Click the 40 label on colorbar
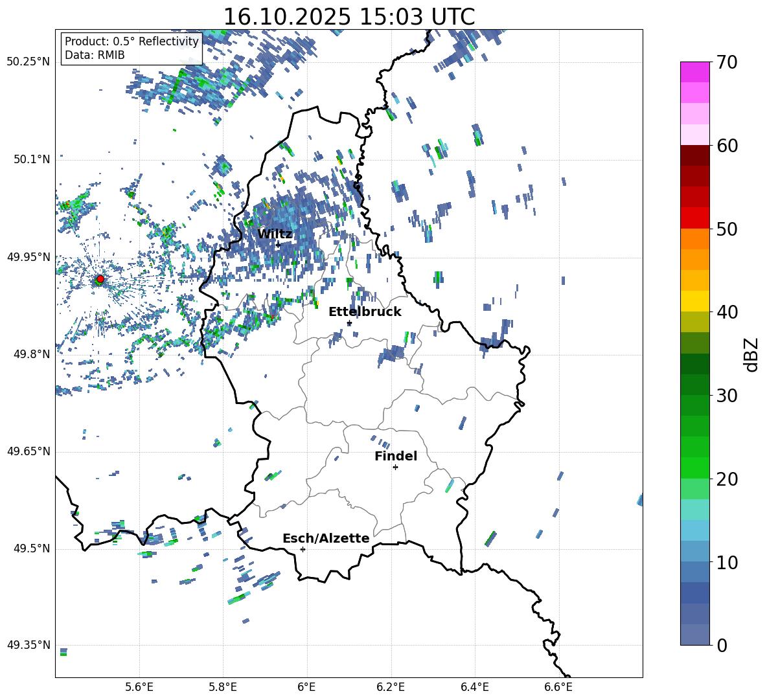This screenshot has height=700, width=767. tap(727, 312)
